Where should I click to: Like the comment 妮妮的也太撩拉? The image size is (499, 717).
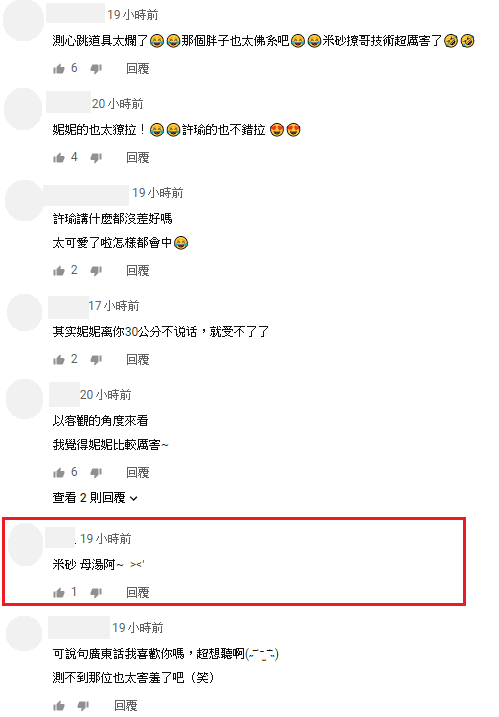[59, 158]
